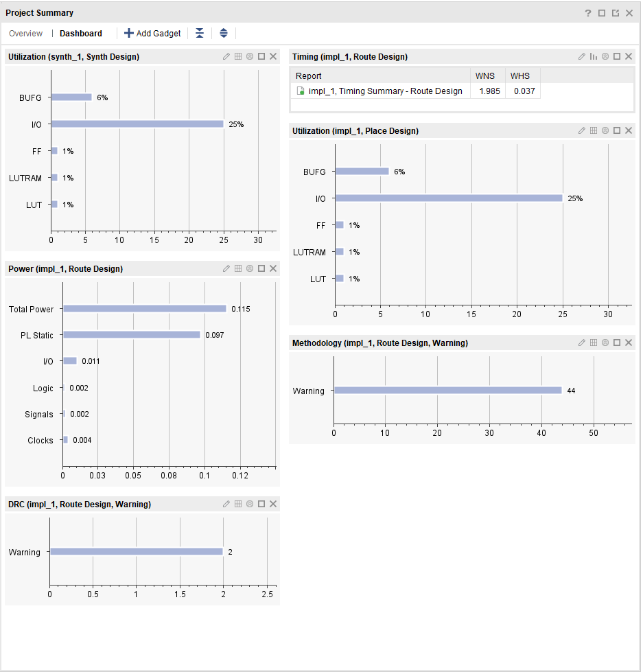The height and width of the screenshot is (672, 643).
Task: Click the Signals label in Power chart
Action: pos(39,415)
